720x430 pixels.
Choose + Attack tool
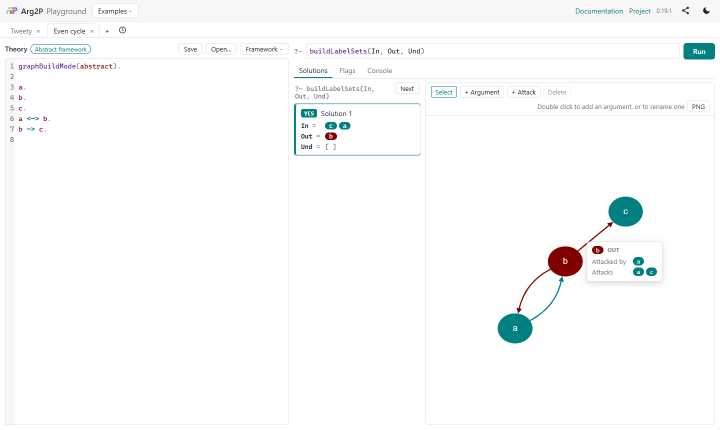(523, 92)
